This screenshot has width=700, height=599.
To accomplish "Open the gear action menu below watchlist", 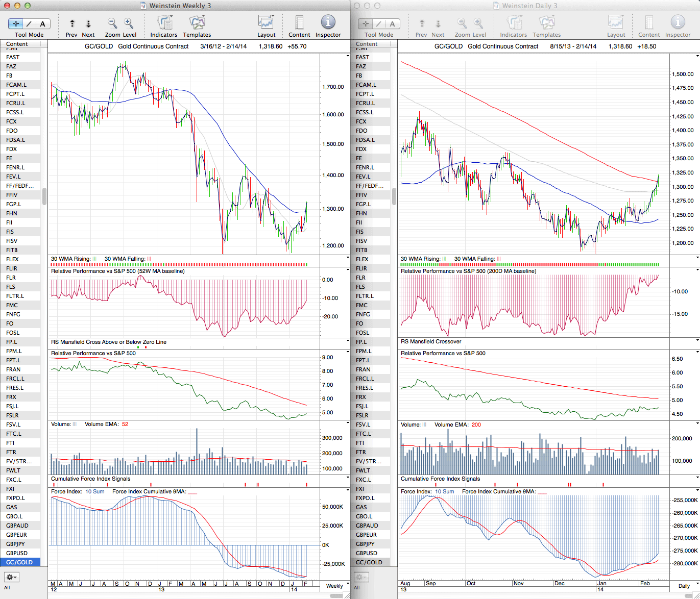I will (11, 577).
